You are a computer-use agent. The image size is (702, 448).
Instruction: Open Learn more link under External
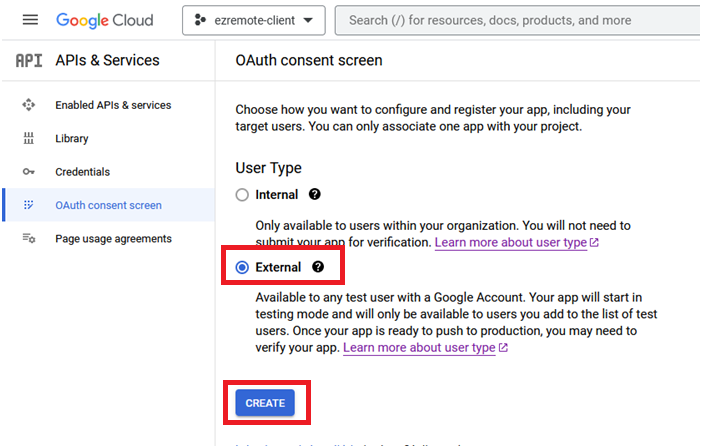[425, 348]
